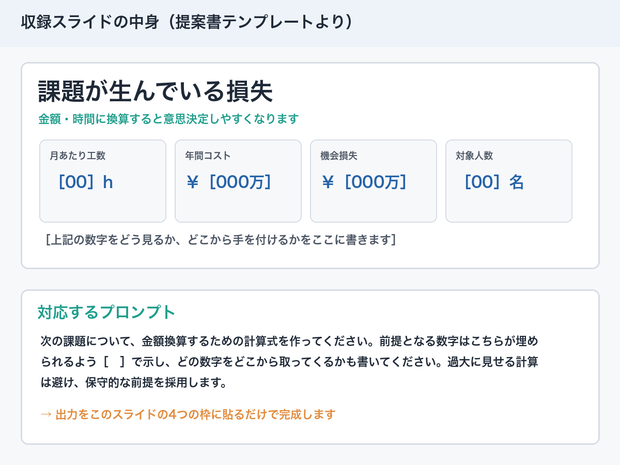Click the ¥ [000万] value under 年間コスト
Image resolution: width=620 pixels, height=465 pixels.
tap(229, 182)
